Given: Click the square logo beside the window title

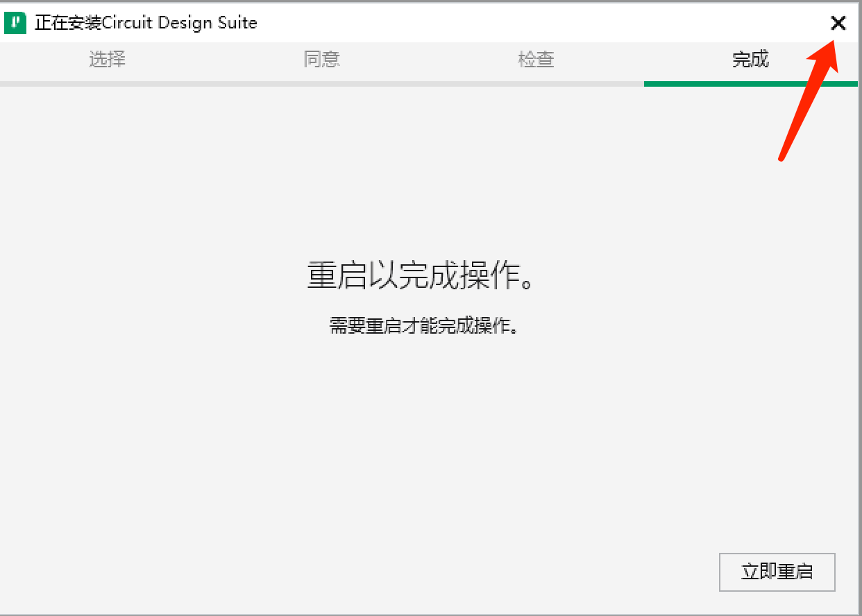Looking at the screenshot, I should (15, 22).
